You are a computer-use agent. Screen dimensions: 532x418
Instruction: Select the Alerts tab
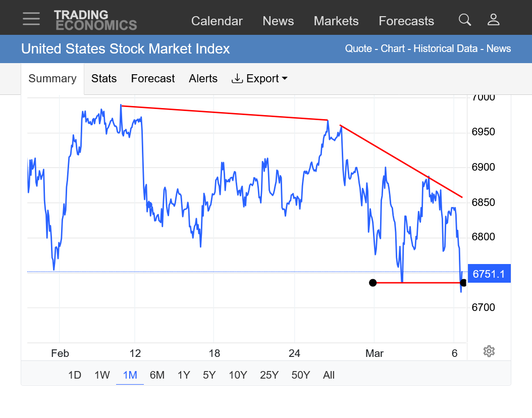pyautogui.click(x=203, y=79)
